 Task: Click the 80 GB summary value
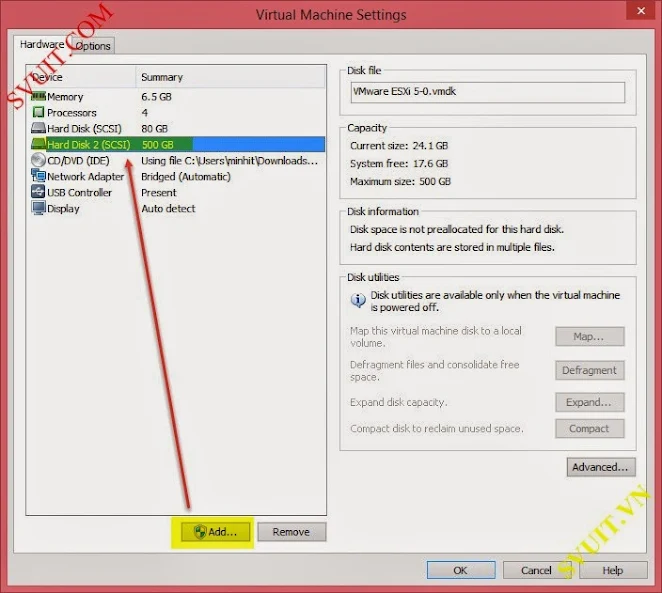[155, 129]
